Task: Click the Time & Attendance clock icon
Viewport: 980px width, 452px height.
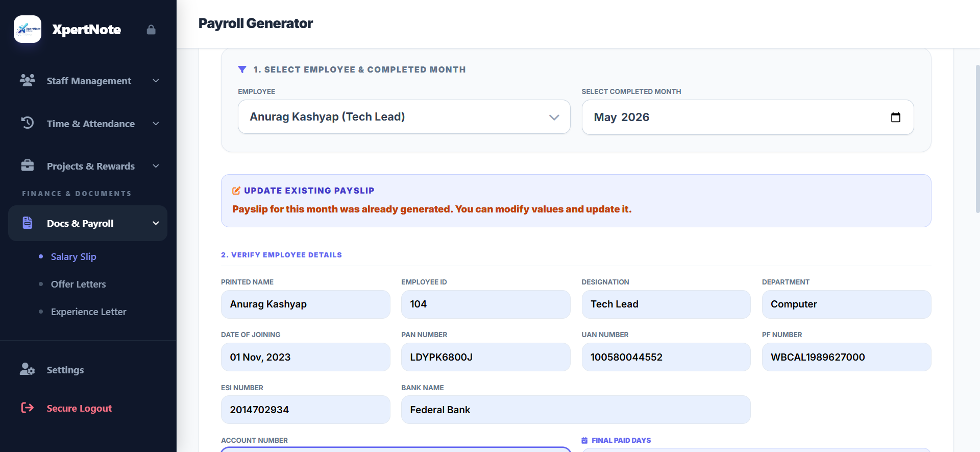Action: pyautogui.click(x=28, y=123)
